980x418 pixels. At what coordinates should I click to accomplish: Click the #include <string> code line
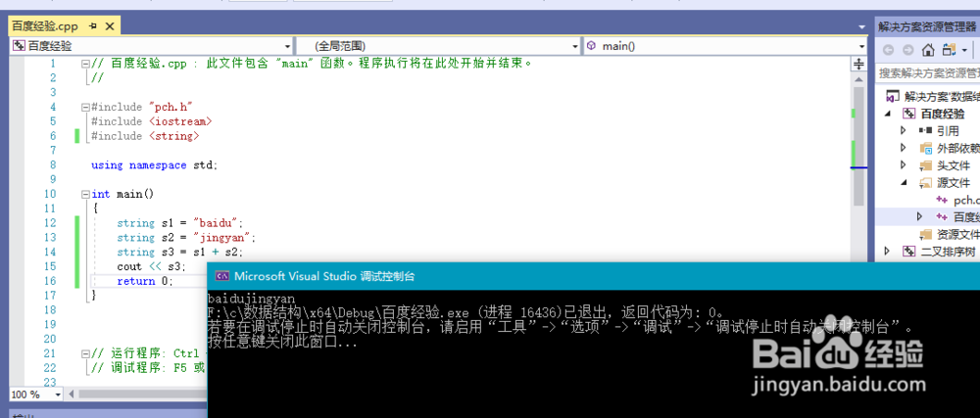(x=146, y=136)
